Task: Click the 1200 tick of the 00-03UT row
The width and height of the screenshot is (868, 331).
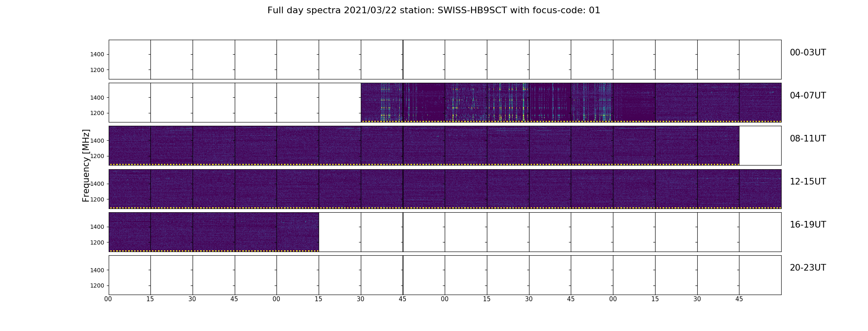Action: (97, 70)
